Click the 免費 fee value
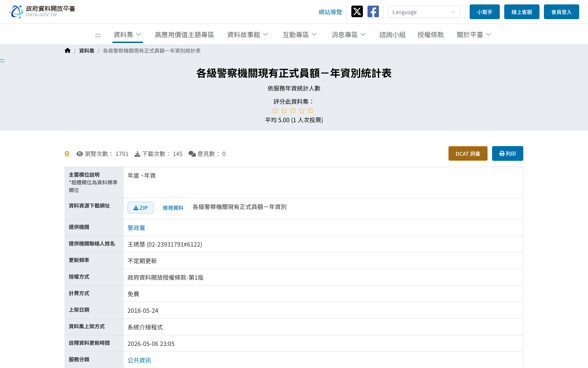Viewport: 588px width, 368px height. click(133, 294)
